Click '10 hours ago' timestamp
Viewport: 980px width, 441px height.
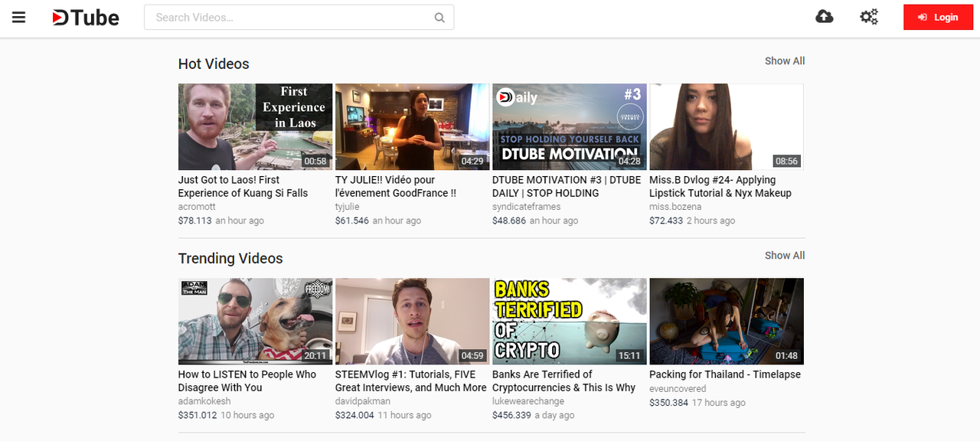247,415
